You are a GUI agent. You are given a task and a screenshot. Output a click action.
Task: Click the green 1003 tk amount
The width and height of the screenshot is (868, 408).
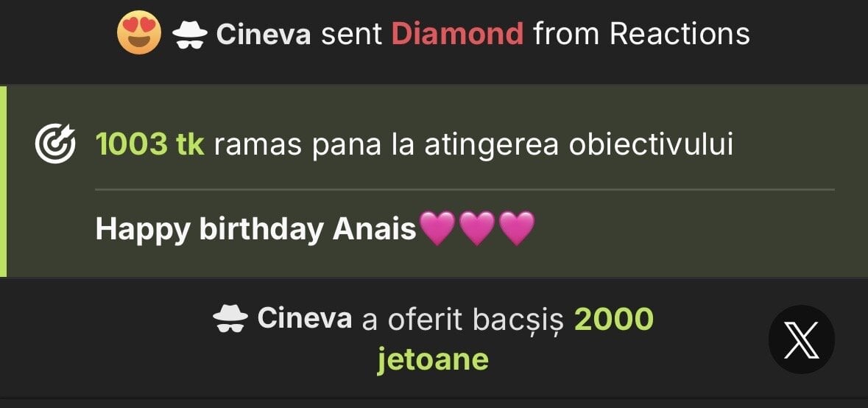pyautogui.click(x=149, y=145)
